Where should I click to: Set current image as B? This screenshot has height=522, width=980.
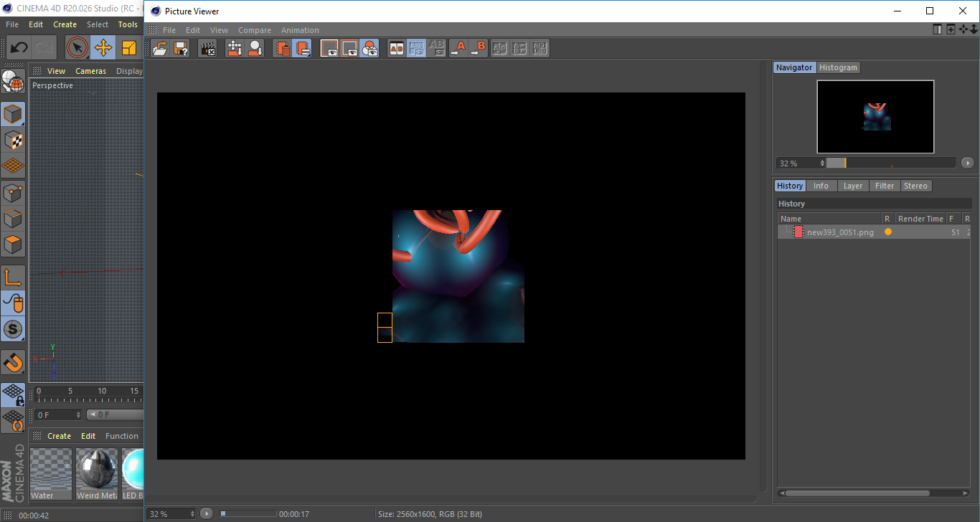[478, 49]
